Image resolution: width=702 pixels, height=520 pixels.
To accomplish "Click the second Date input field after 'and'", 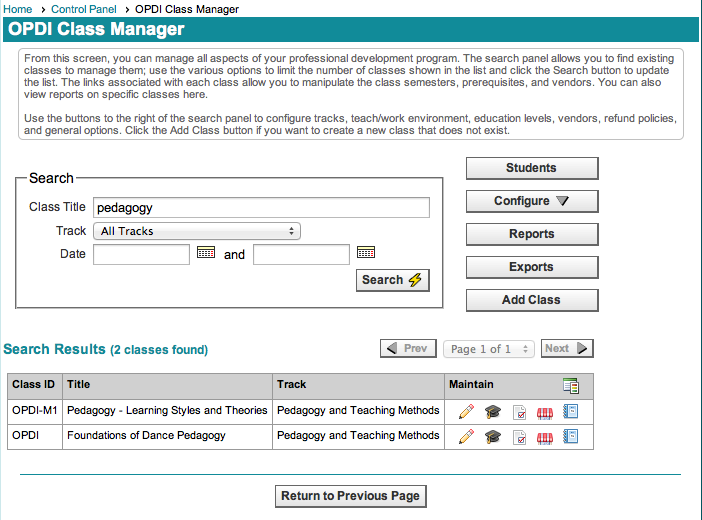I will click(301, 254).
